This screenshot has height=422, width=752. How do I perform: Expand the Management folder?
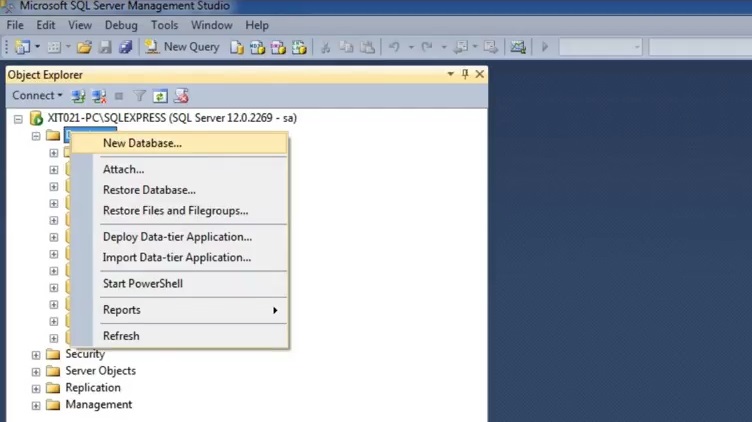tap(36, 406)
